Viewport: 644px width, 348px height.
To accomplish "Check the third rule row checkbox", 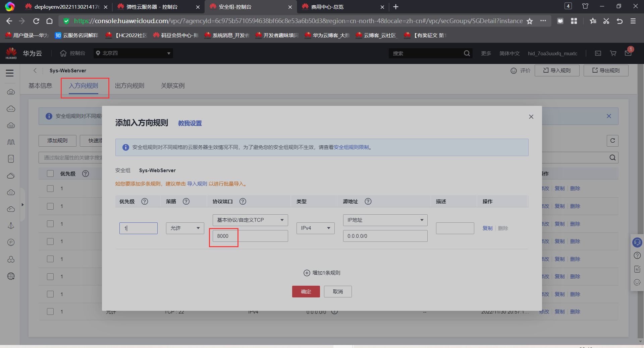I will coord(50,224).
